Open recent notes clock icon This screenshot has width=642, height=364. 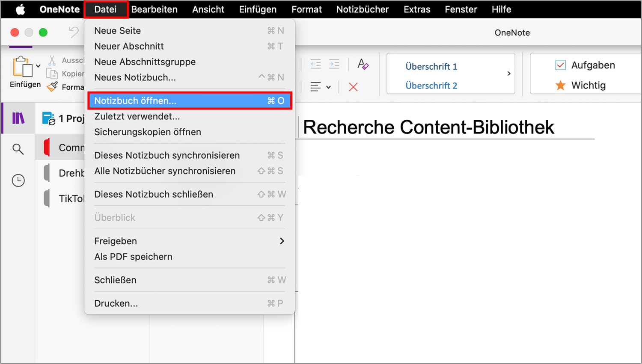(x=18, y=180)
